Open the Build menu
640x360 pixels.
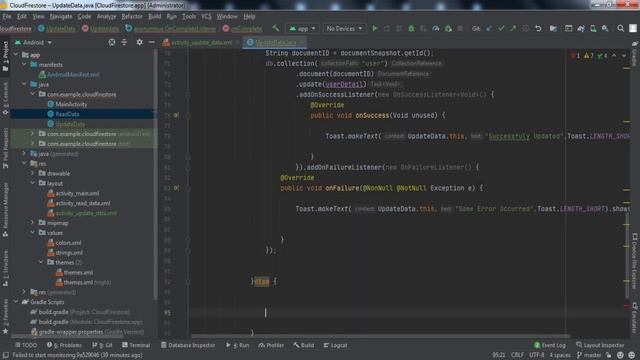[154, 17]
